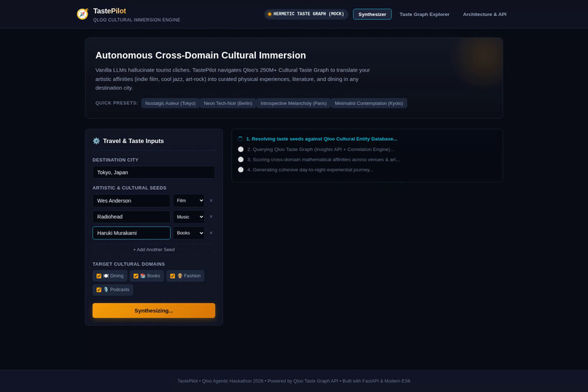Click the Radiohead seed text field

pos(131,217)
